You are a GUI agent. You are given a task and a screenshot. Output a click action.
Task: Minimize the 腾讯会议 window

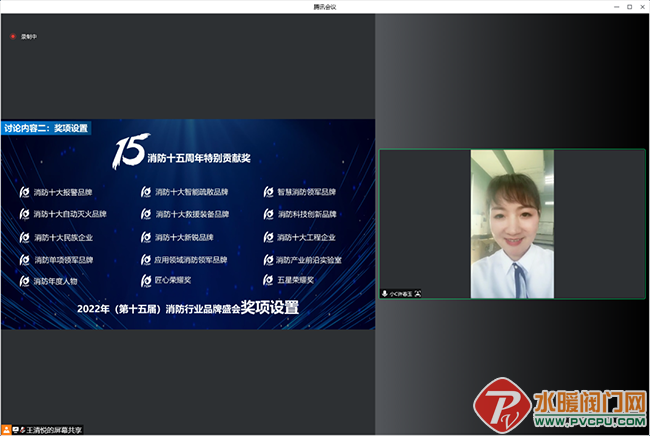[616, 7]
